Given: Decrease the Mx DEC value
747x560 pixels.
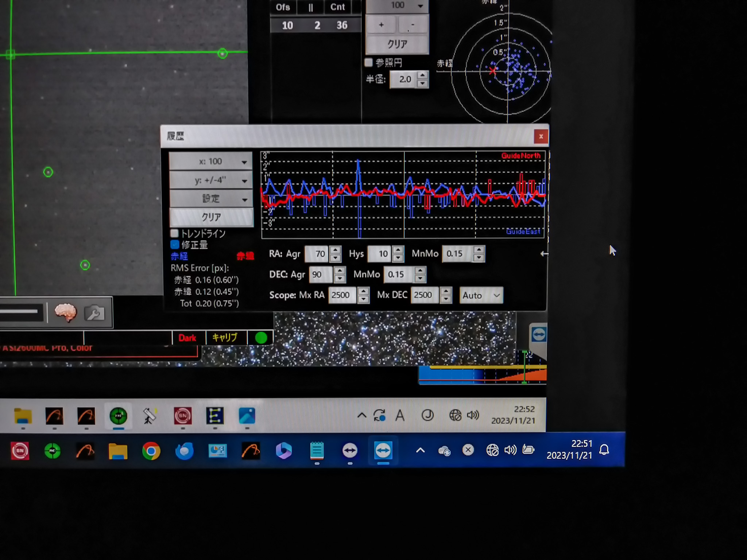Looking at the screenshot, I should (x=446, y=299).
